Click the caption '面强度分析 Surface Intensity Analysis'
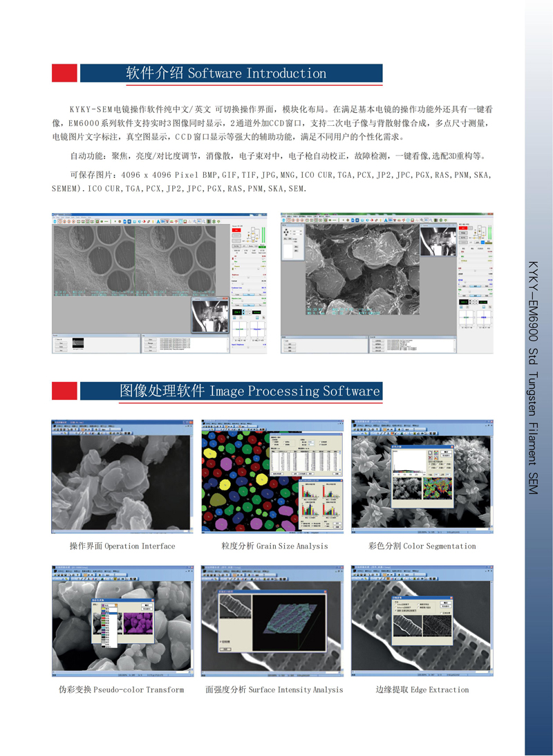The width and height of the screenshot is (553, 756). pos(274,690)
